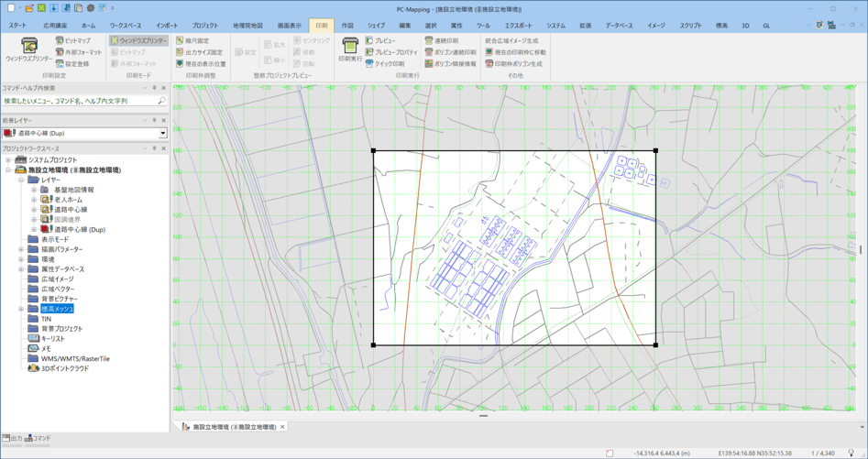The width and height of the screenshot is (868, 459).
Task: Toggle 縮尺固定 option
Action: [196, 41]
